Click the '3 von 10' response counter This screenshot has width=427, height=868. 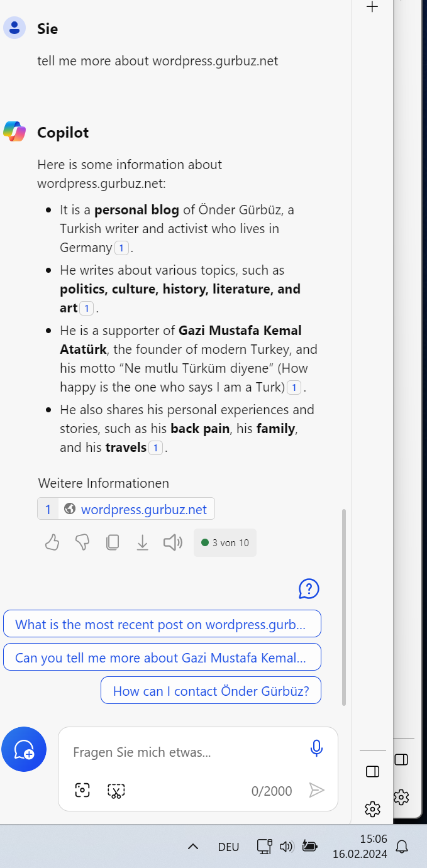pos(225,542)
